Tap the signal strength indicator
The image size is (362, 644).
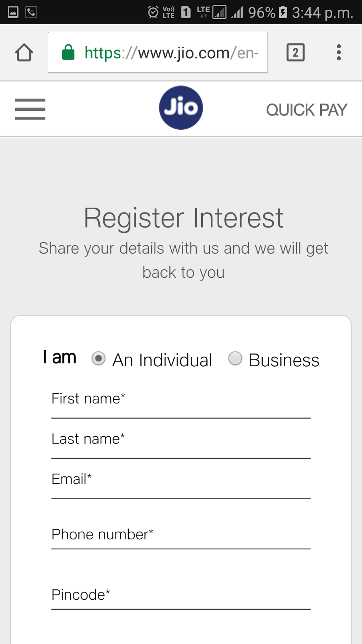click(237, 12)
